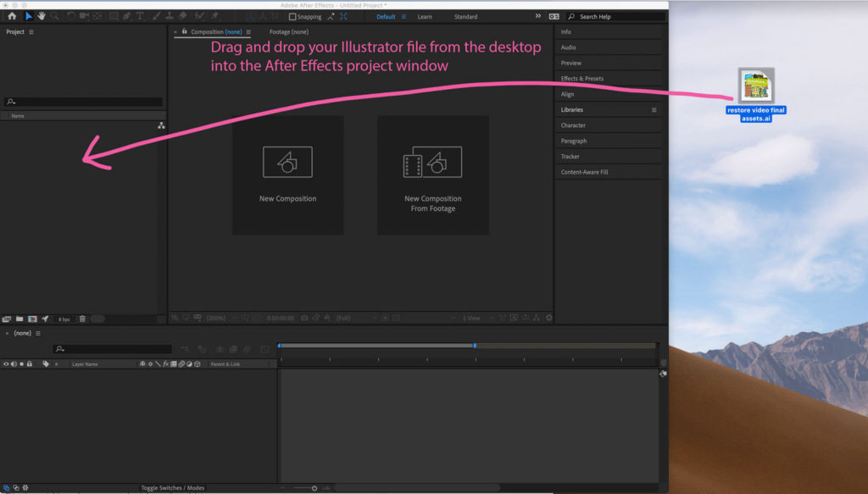Choose the Type tool
Screen dimensions: 868x494
(x=139, y=15)
